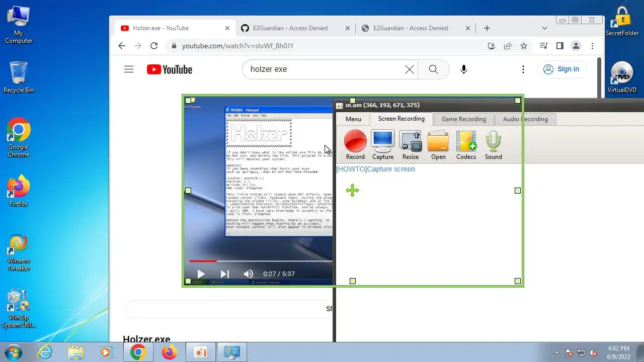
Task: Show hidden tray icons arrow
Action: (x=556, y=352)
